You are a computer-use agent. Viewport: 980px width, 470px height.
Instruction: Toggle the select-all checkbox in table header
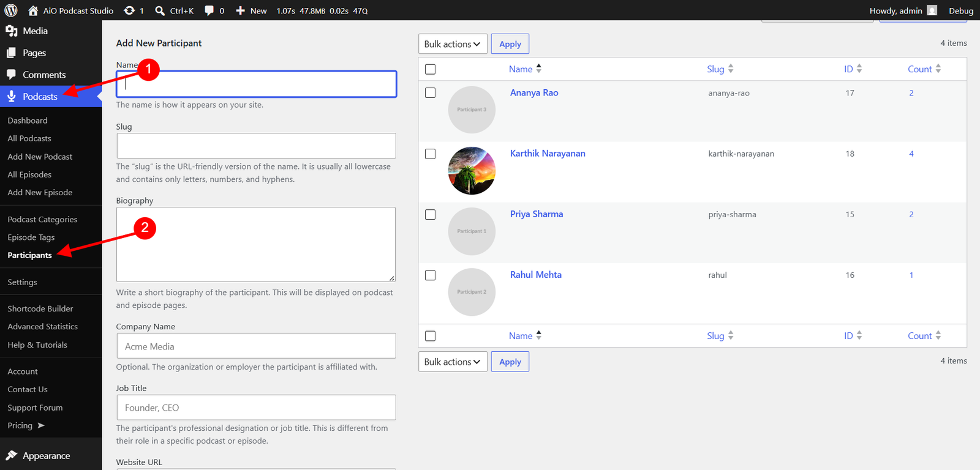431,69
